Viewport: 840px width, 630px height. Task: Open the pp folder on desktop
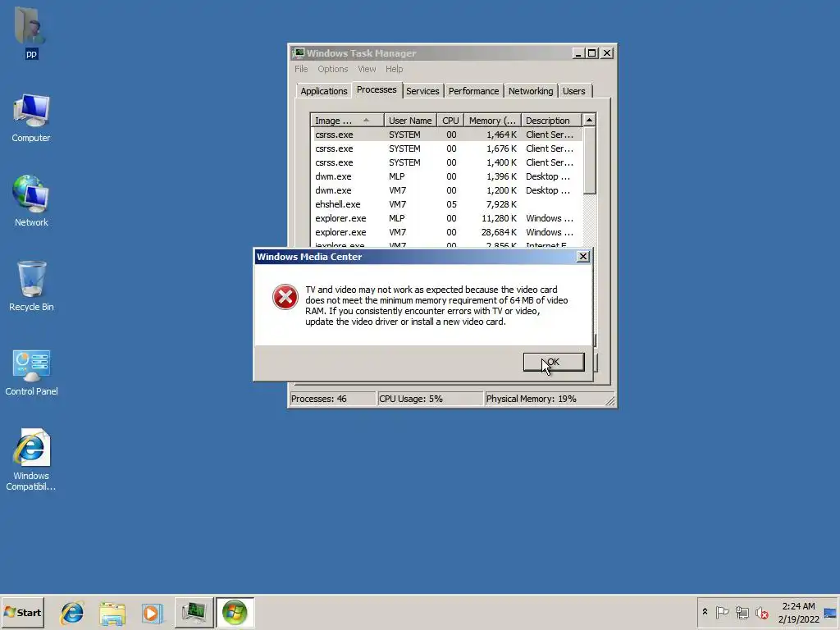coord(30,32)
